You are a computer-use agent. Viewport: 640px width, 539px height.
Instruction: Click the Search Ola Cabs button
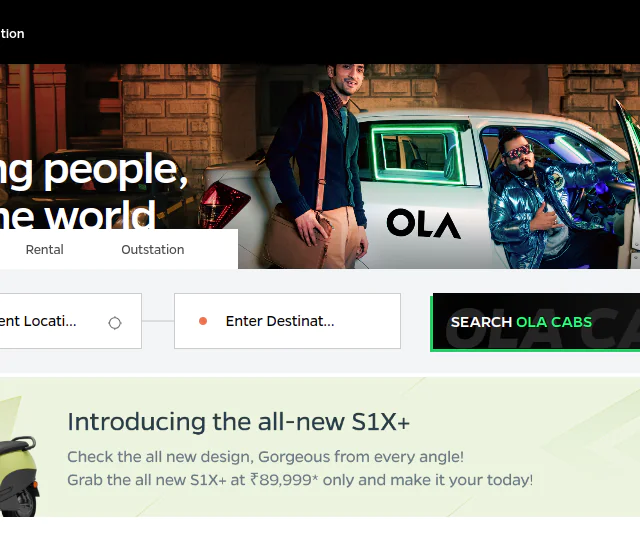[x=536, y=322]
